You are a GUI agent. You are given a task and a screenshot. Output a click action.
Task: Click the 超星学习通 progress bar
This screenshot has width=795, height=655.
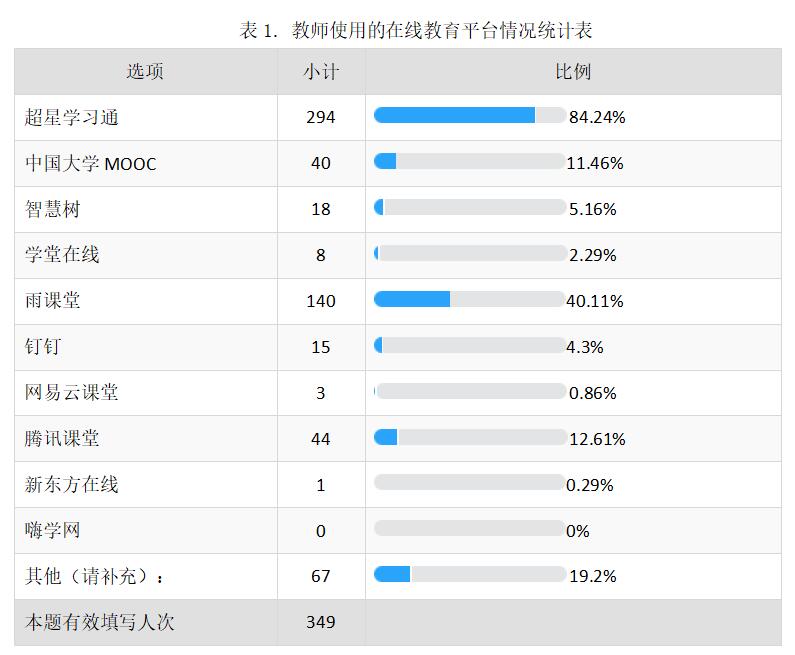coord(469,116)
